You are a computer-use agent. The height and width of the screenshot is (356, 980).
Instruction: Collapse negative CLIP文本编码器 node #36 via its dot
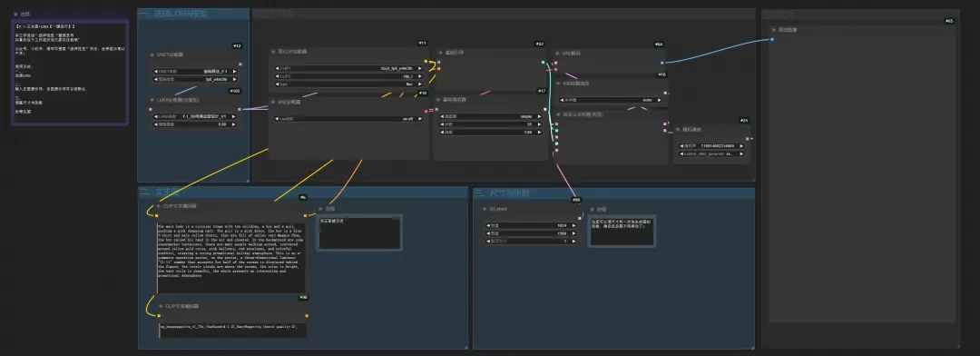(x=160, y=307)
